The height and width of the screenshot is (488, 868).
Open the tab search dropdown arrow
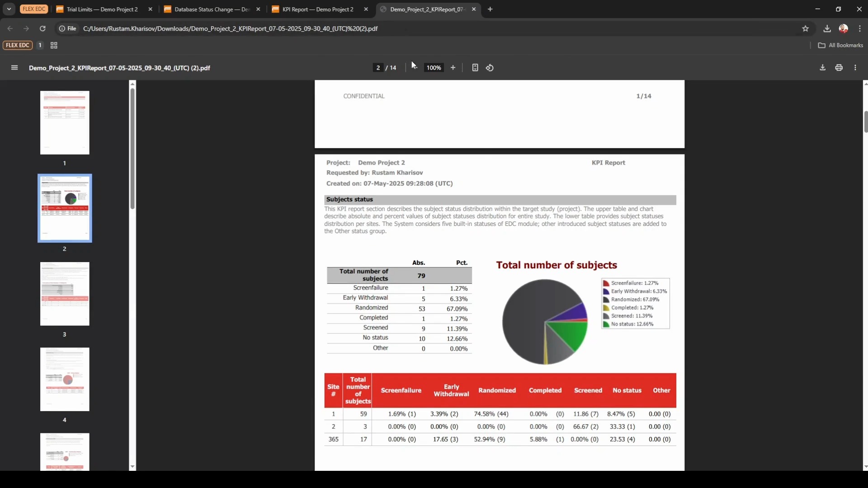[x=9, y=9]
